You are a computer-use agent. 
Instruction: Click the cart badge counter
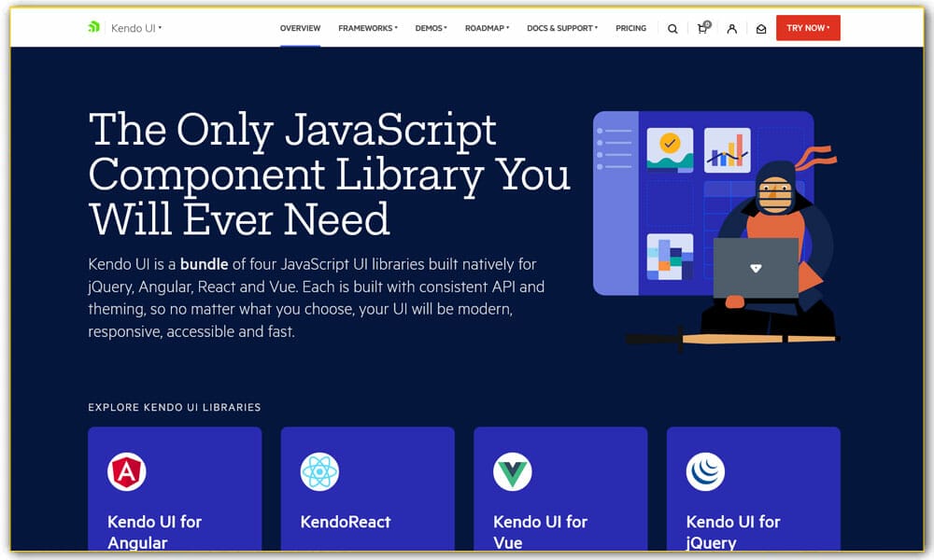coord(707,22)
